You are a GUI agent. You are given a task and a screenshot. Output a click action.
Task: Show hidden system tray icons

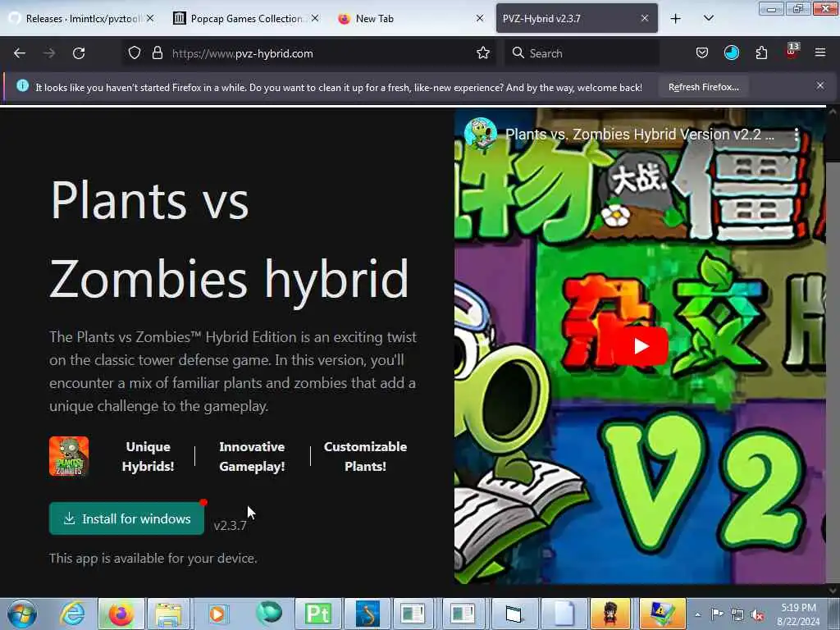click(697, 614)
